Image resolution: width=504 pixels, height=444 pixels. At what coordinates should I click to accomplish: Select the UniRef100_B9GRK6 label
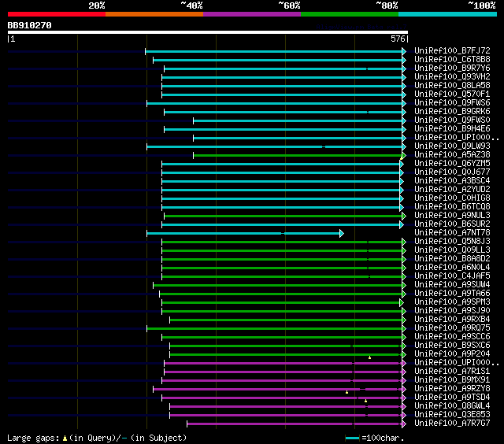tap(452, 112)
